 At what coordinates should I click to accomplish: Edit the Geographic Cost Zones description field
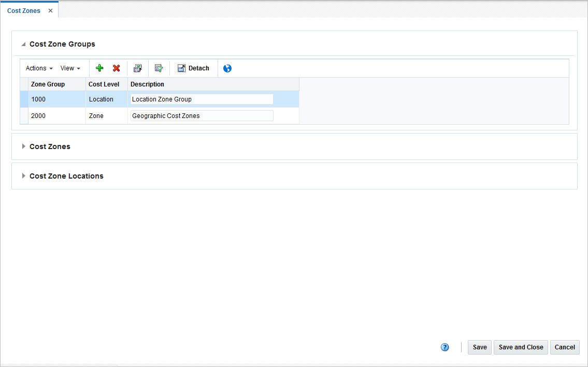[202, 116]
